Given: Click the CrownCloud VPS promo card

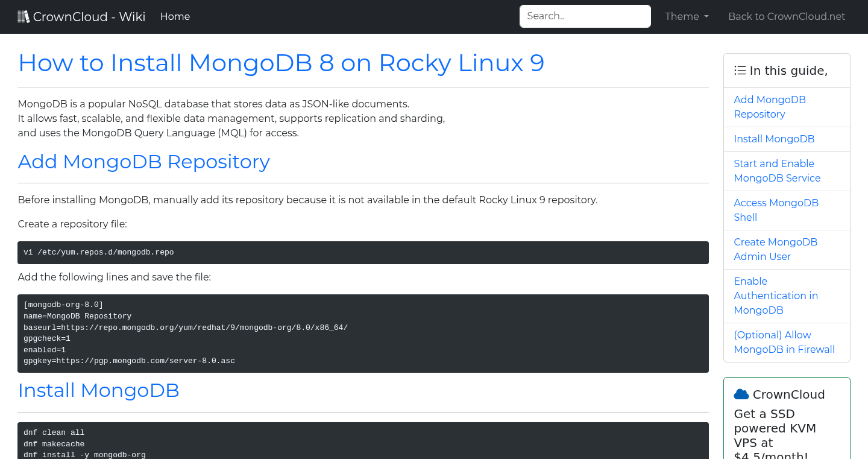Looking at the screenshot, I should 787,422.
